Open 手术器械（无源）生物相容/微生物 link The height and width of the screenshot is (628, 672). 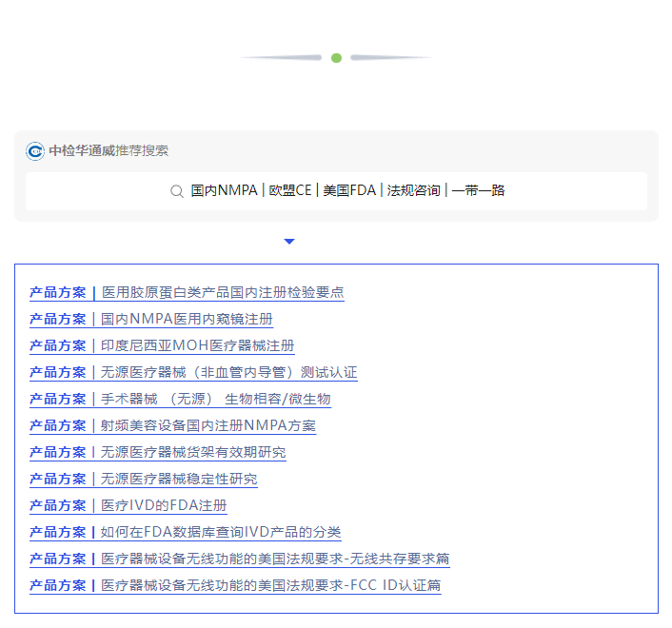pyautogui.click(x=215, y=400)
